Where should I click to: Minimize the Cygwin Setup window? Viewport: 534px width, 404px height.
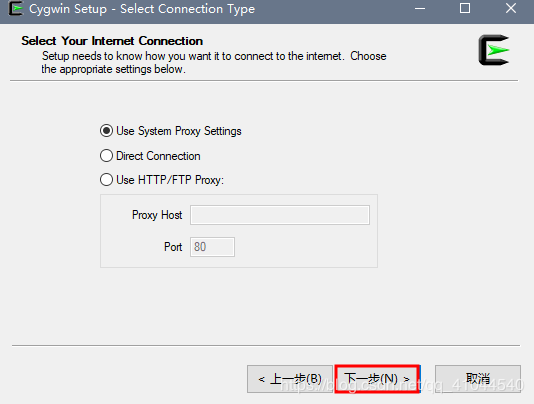click(x=420, y=9)
